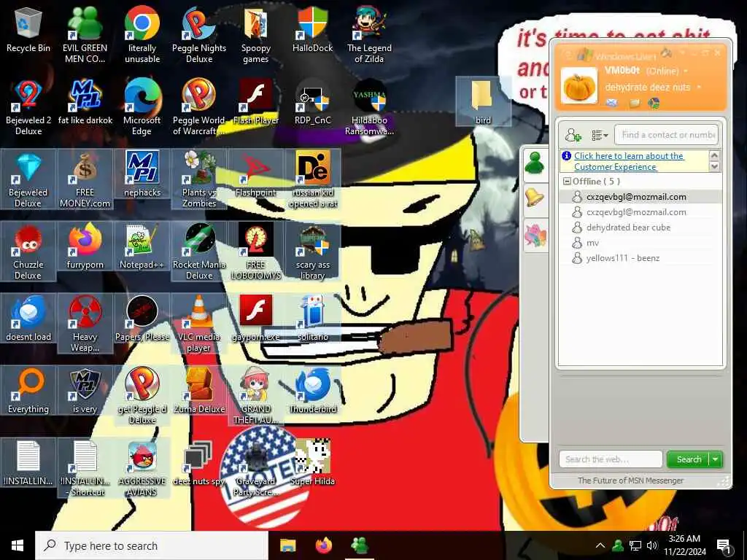Open the volume control in system tray
The width and height of the screenshot is (747, 560).
652,545
